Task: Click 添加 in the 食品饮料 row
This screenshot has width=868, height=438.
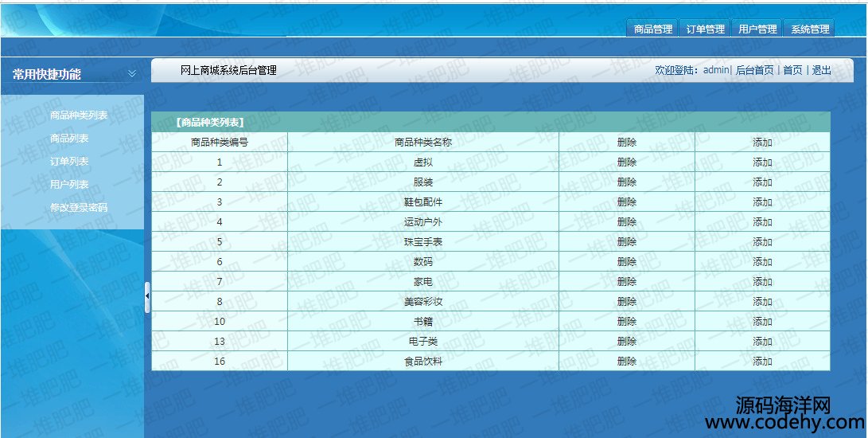Action: click(762, 362)
